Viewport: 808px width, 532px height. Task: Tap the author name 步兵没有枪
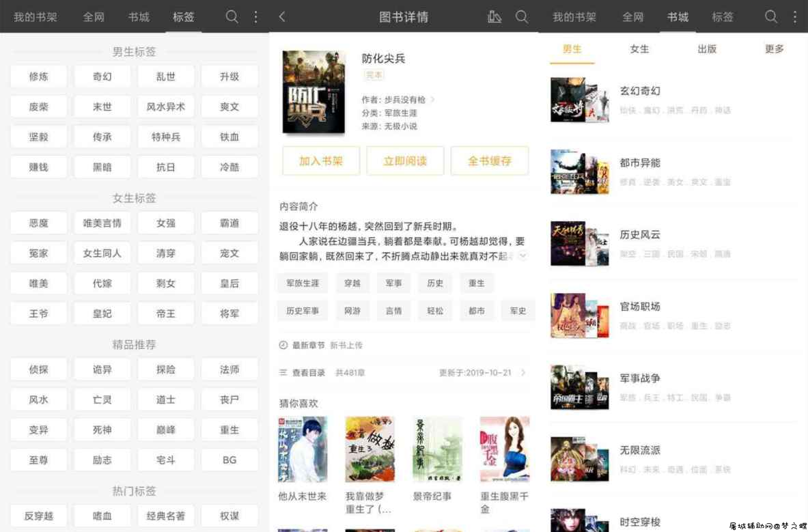405,100
